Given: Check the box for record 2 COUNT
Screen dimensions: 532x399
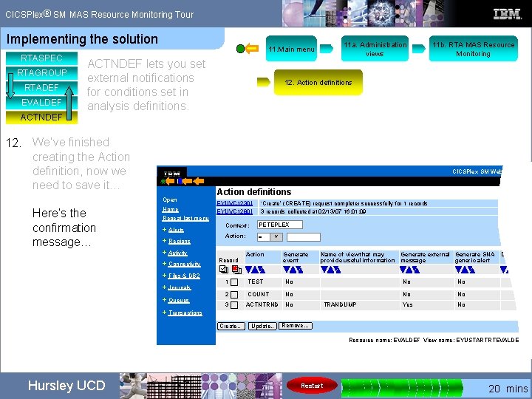Looking at the screenshot, I should (234, 295).
